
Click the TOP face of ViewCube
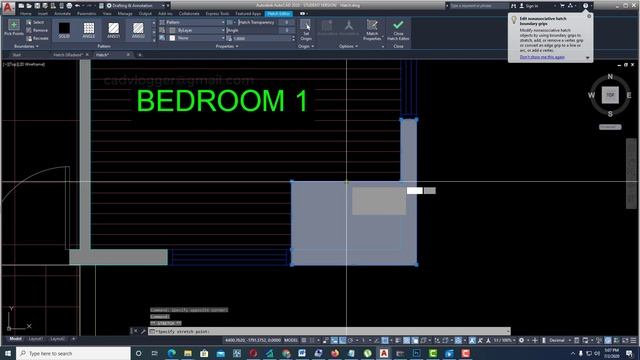click(x=610, y=95)
